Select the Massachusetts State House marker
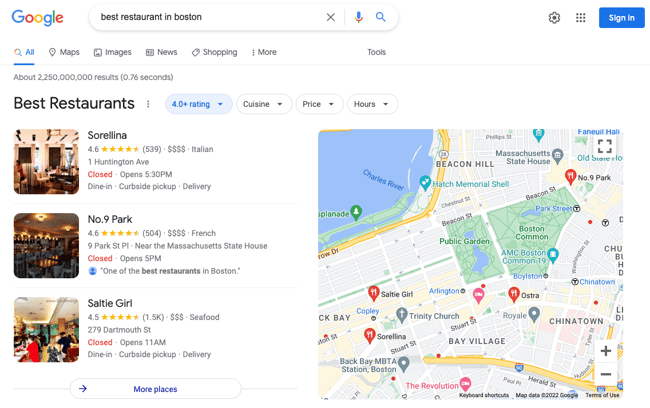Image resolution: width=650 pixels, height=408 pixels. click(558, 155)
